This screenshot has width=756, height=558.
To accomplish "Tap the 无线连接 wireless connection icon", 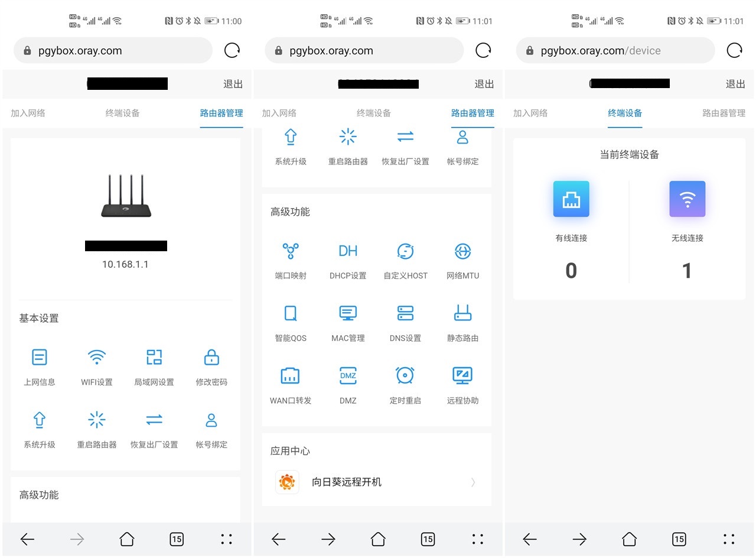I will point(687,199).
